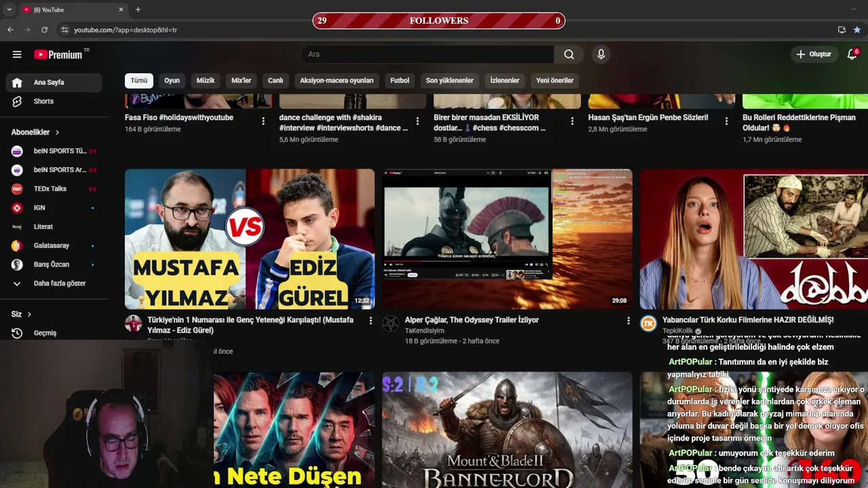
Task: Open Galatasaray channel subscription
Action: click(x=54, y=245)
